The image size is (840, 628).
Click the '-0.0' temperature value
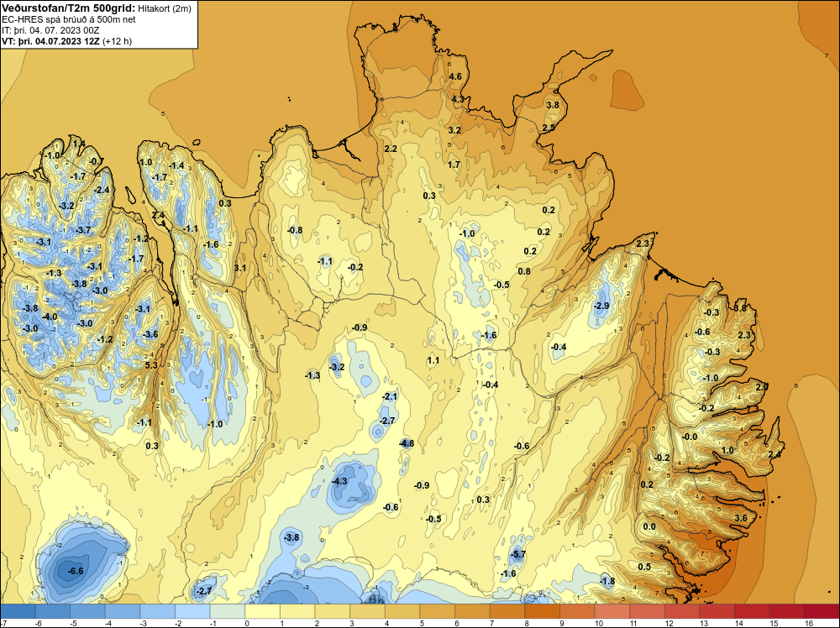point(690,437)
